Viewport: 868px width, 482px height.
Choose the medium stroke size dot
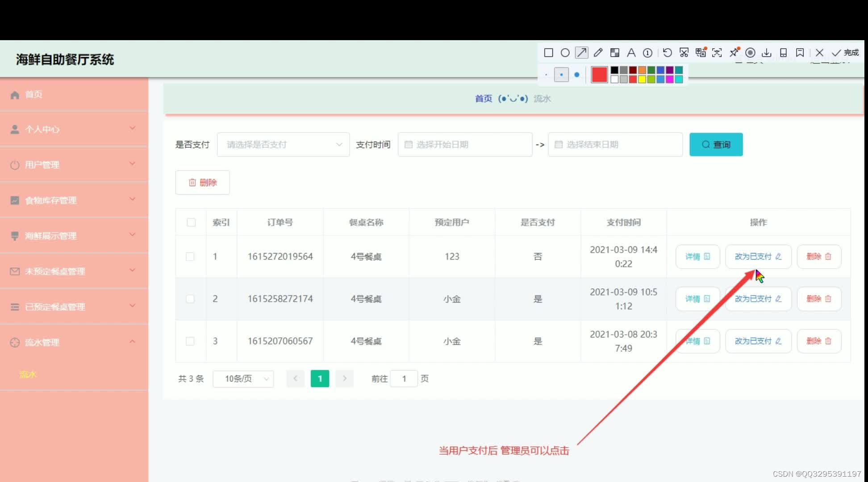[561, 75]
